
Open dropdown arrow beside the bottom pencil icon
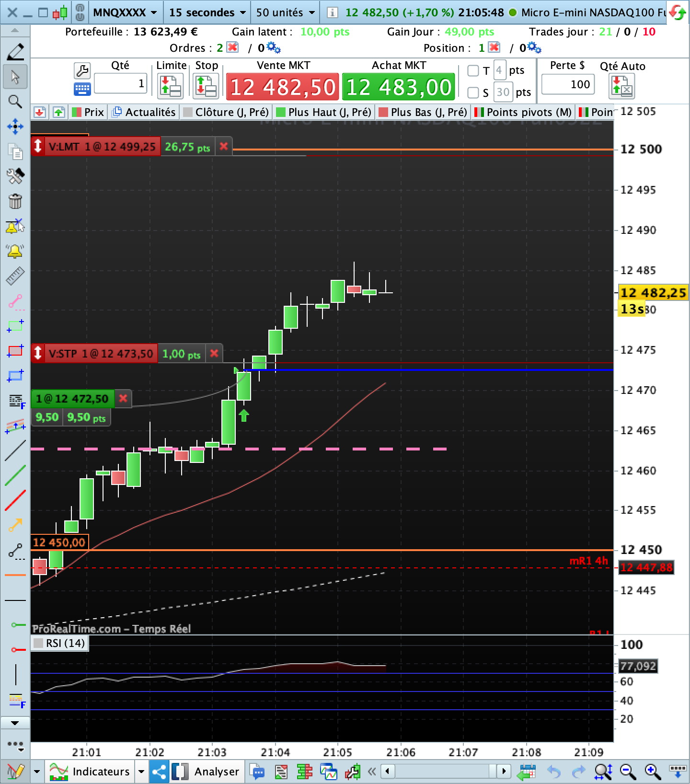tap(37, 772)
